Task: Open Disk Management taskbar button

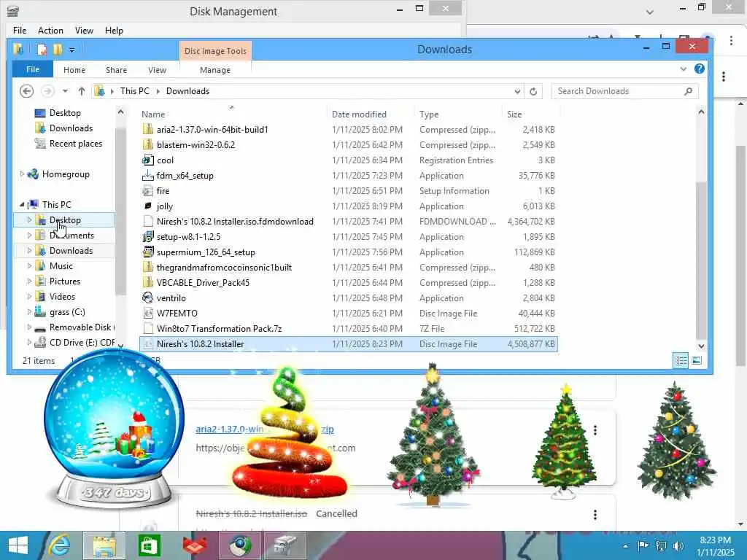Action: pyautogui.click(x=285, y=545)
